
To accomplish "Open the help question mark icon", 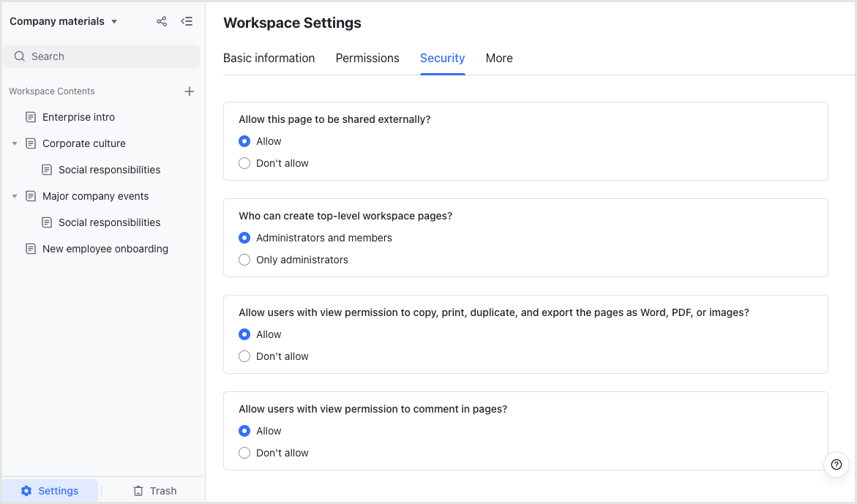I will pos(837,464).
